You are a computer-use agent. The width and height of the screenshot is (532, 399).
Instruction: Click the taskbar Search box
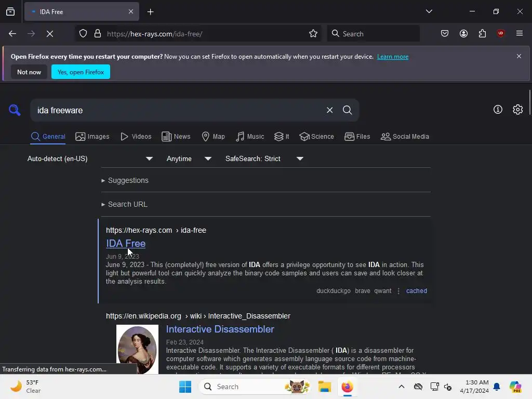255,387
